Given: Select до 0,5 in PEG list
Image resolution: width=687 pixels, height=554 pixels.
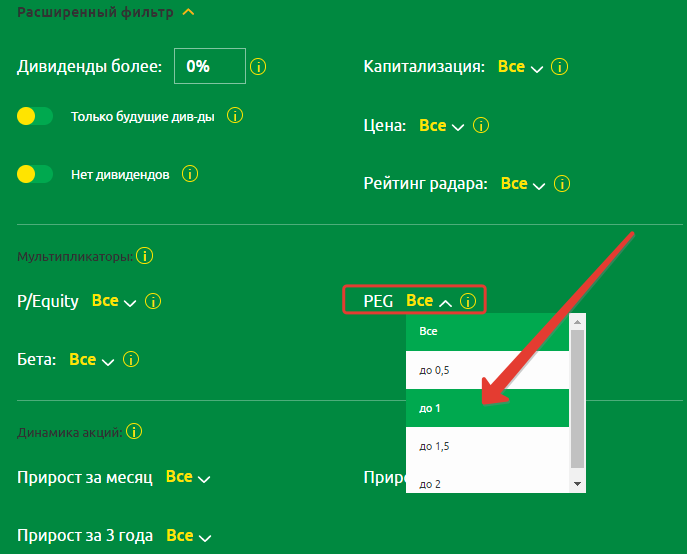Looking at the screenshot, I should [487, 370].
